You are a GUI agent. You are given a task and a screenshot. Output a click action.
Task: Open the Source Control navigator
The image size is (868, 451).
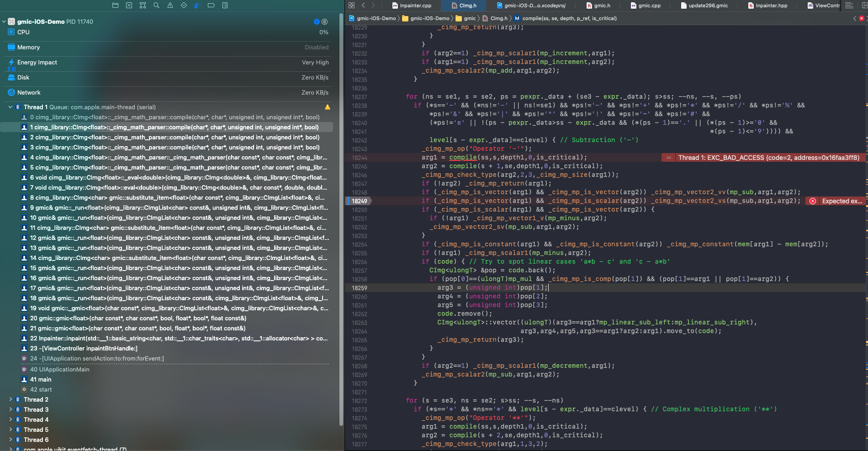pos(129,5)
